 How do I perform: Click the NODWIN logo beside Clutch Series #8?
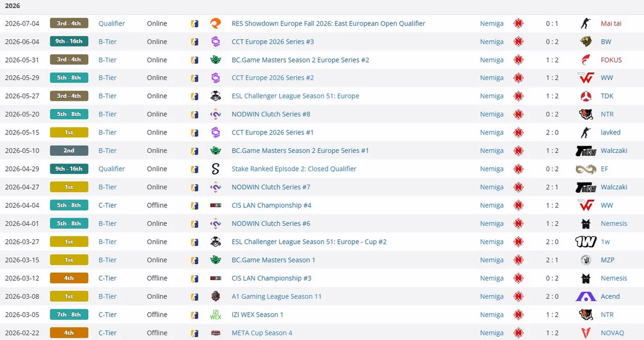click(x=215, y=114)
